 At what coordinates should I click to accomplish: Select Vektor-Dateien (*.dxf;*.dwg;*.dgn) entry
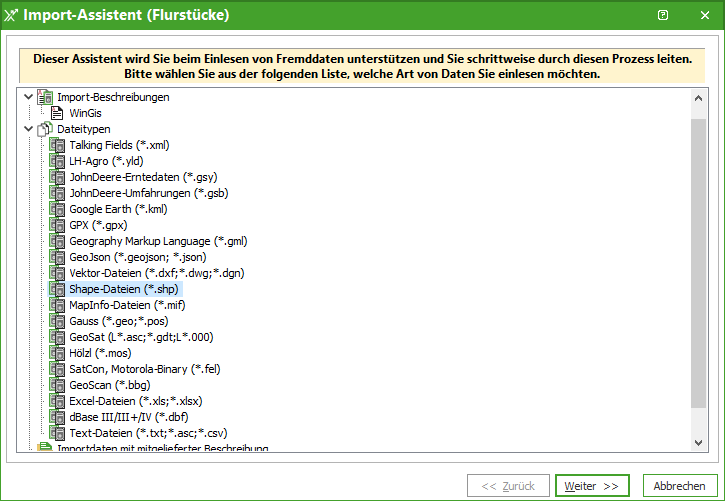pos(157,273)
